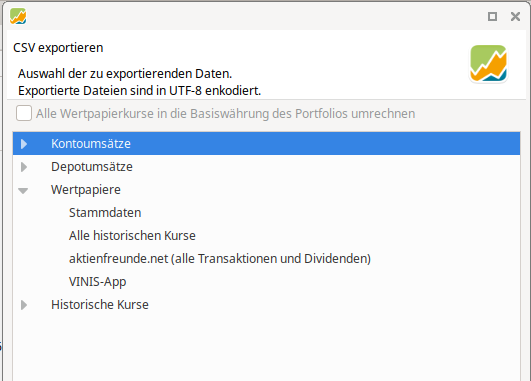Expand the Depotumsätze node arrow
The height and width of the screenshot is (381, 531).
(23, 167)
